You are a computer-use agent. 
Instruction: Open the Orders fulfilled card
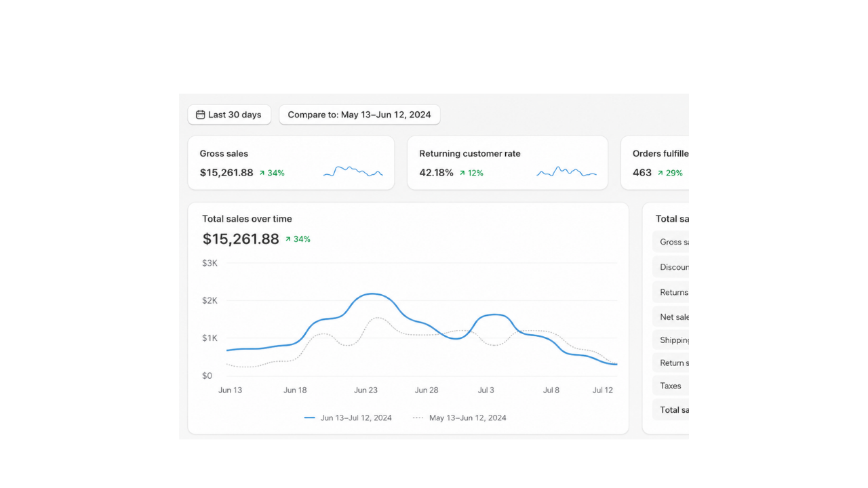point(655,163)
